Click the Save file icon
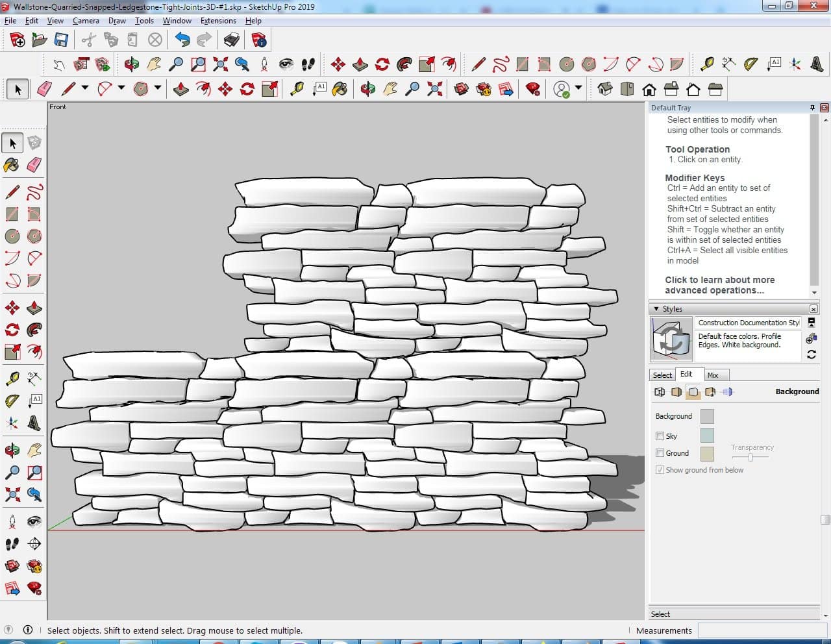This screenshot has width=831, height=644. (x=61, y=40)
